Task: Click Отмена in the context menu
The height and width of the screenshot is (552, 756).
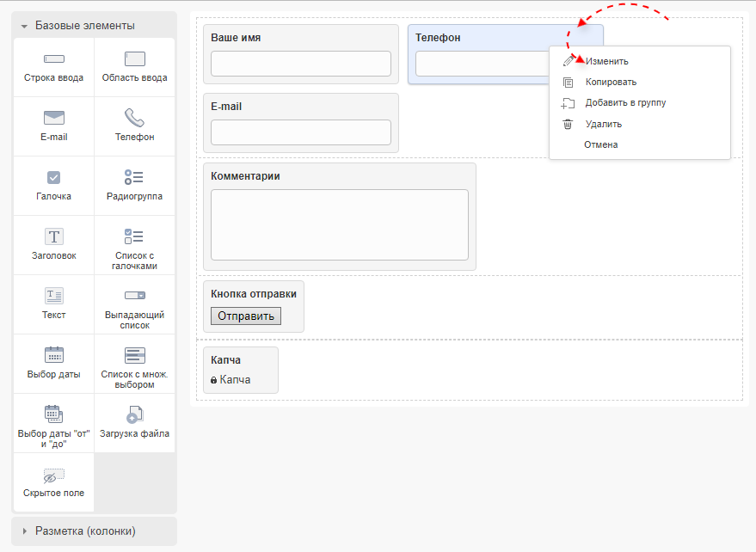Action: tap(600, 144)
